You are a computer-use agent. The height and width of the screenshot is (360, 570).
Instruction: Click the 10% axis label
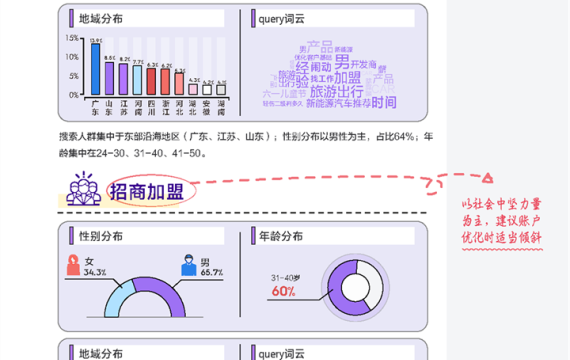coord(72,57)
